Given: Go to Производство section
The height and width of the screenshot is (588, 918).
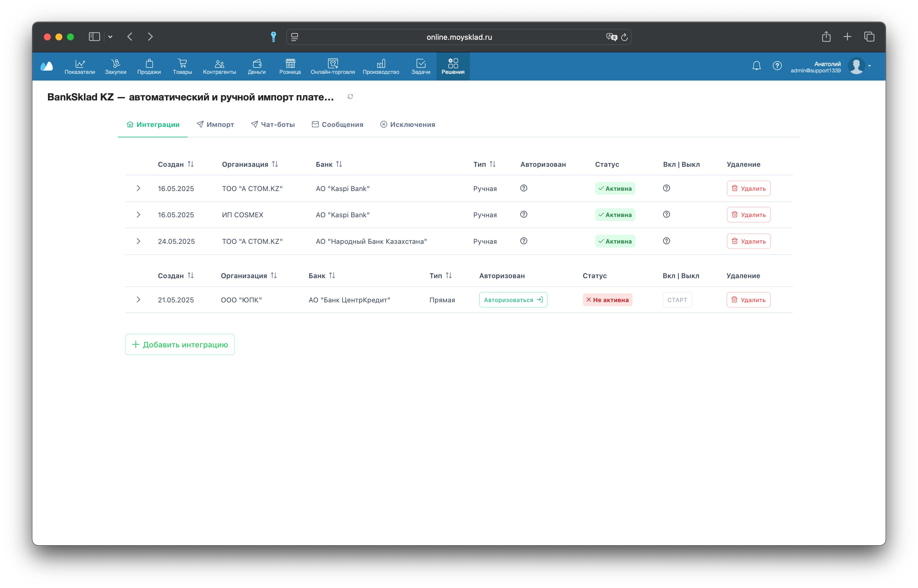Looking at the screenshot, I should (381, 66).
